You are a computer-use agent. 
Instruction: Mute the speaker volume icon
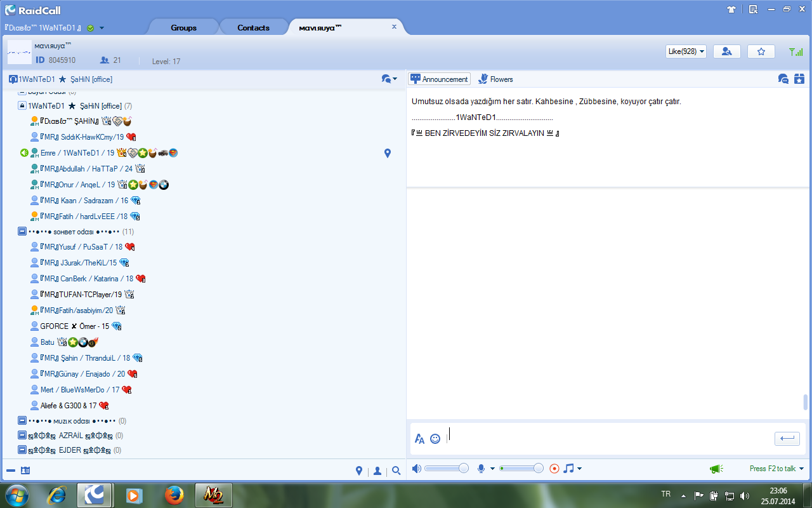(x=416, y=469)
